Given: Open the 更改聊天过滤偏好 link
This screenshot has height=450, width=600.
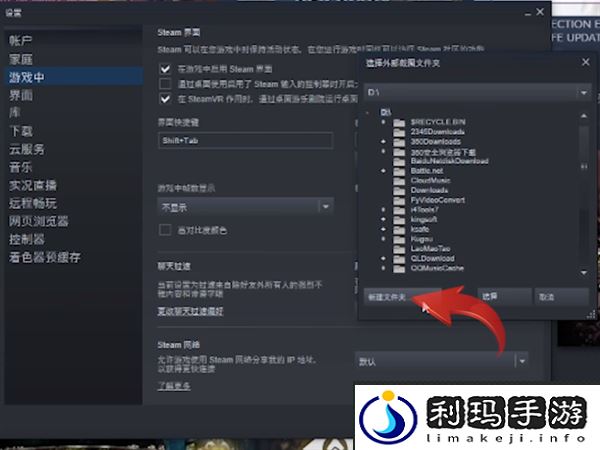Looking at the screenshot, I should point(190,311).
